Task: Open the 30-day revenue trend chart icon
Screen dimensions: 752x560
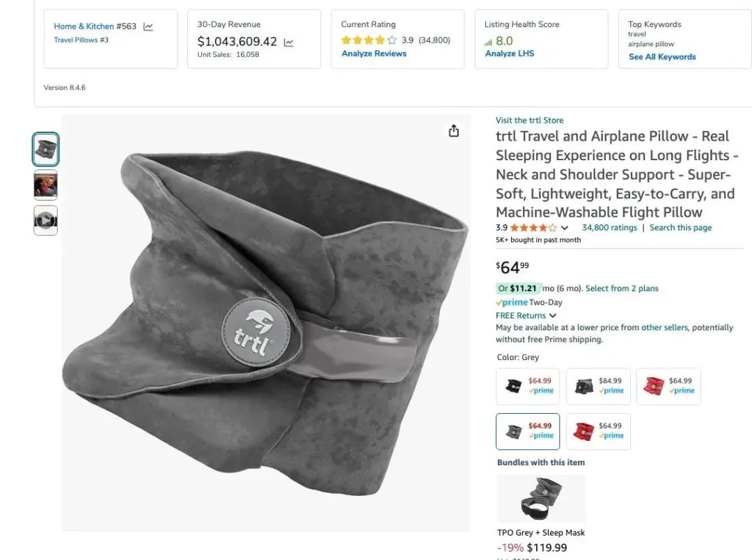Action: tap(288, 42)
